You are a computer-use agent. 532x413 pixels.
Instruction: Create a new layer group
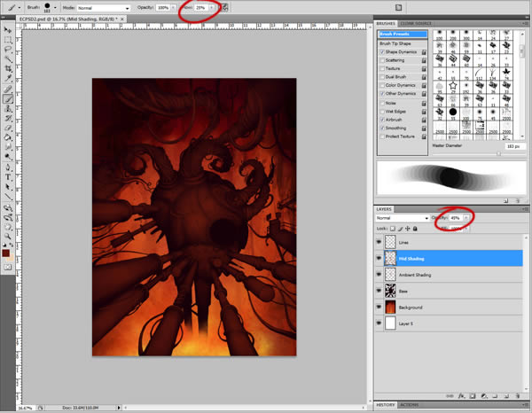coord(495,395)
